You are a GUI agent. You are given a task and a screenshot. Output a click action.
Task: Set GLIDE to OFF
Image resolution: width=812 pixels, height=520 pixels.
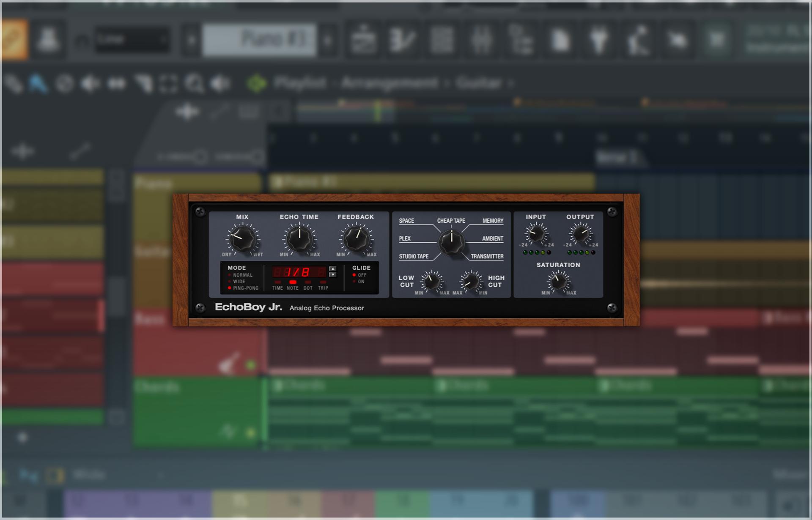tap(360, 275)
